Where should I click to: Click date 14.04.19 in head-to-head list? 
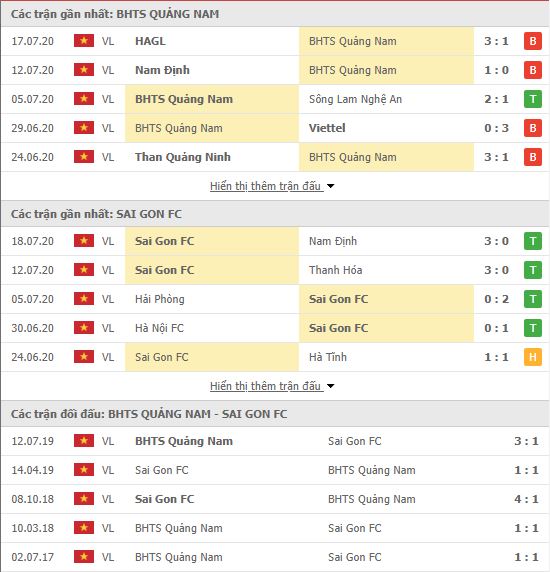pos(32,470)
